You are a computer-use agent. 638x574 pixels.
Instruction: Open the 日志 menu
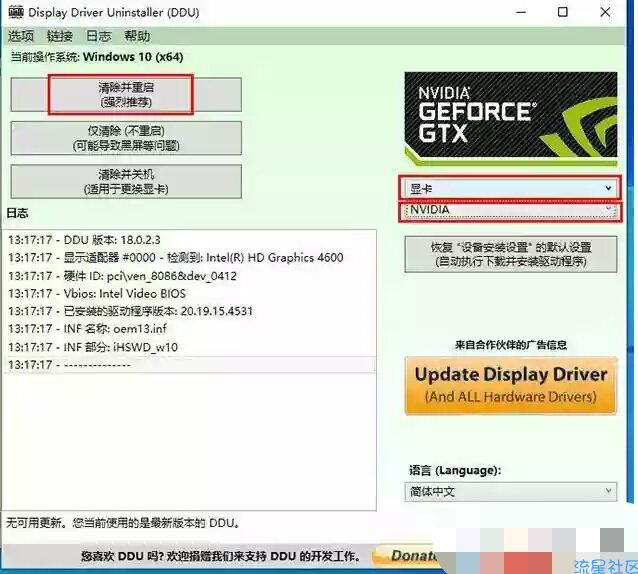[98, 36]
